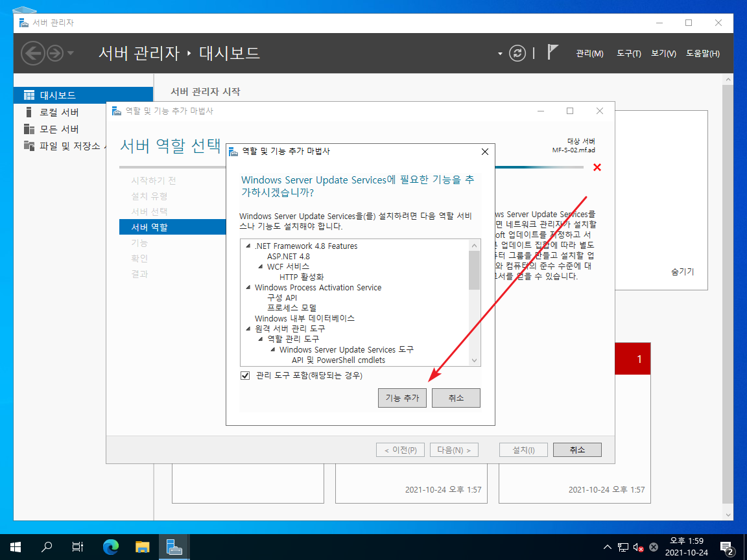Click the 모든 서버 icon in sidebar
Screen dimensions: 747x560
coord(29,129)
